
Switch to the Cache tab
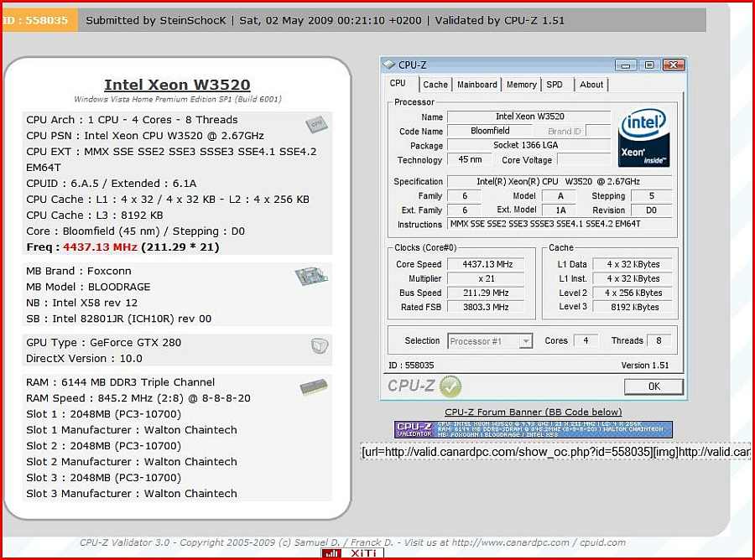tap(435, 85)
